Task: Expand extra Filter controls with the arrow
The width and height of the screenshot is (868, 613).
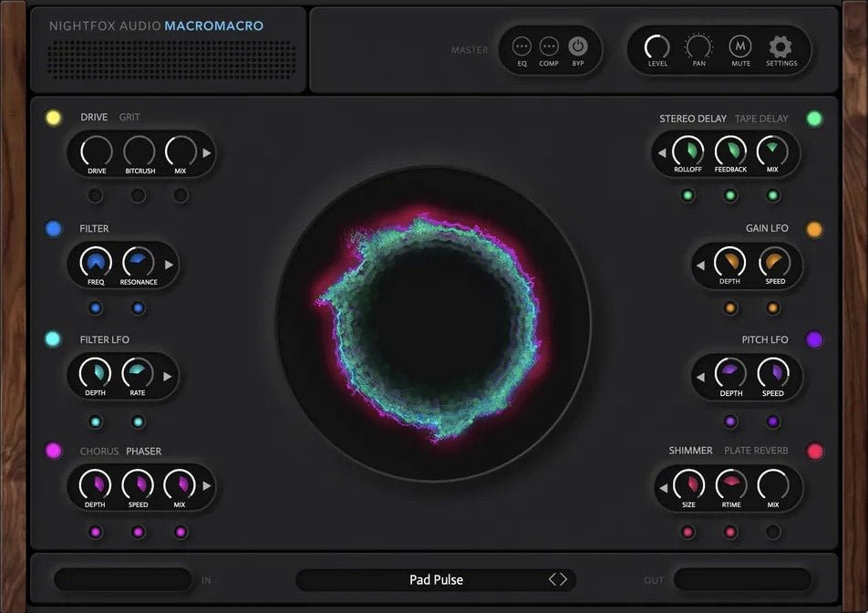Action: click(x=167, y=265)
